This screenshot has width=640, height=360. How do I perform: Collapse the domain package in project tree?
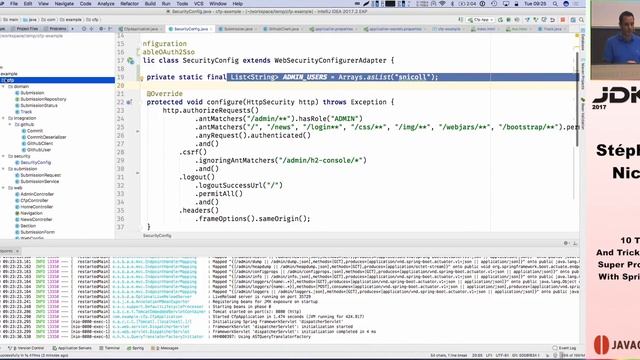click(3, 87)
